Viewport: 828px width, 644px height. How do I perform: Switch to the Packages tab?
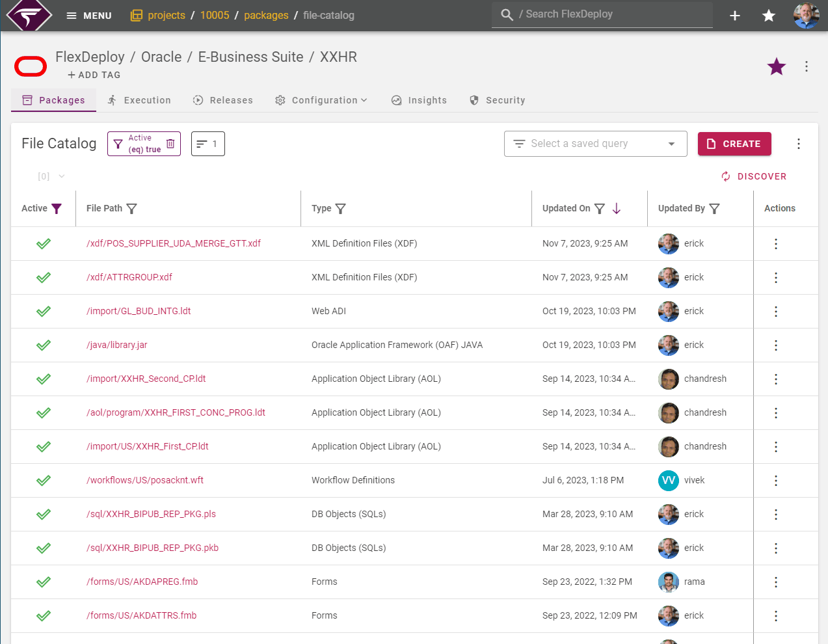(54, 100)
